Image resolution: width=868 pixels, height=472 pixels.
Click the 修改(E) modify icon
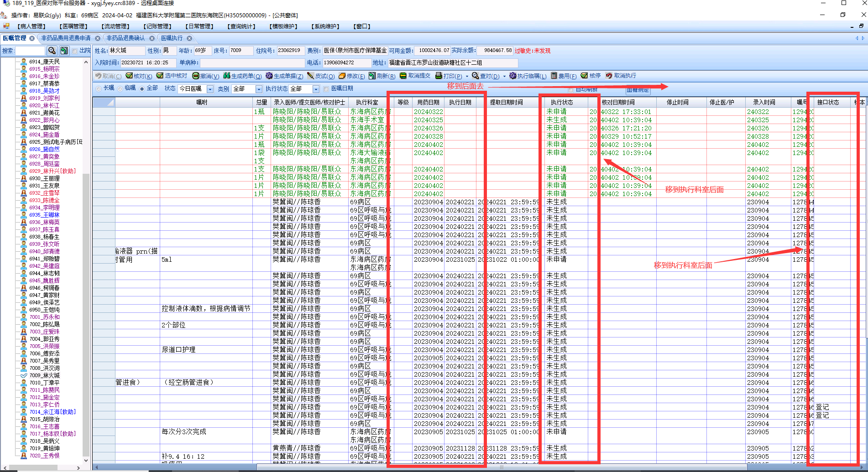342,76
